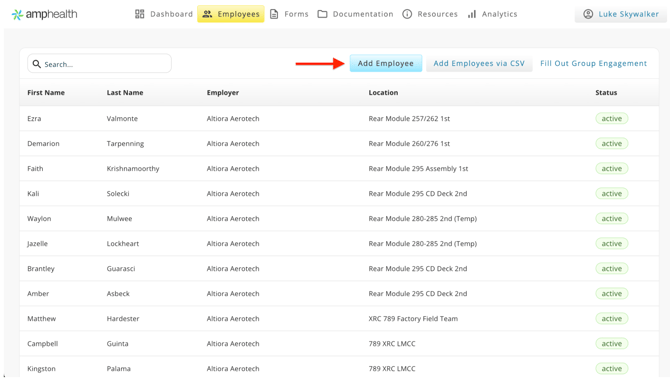Open the Dashboard tab

(164, 14)
